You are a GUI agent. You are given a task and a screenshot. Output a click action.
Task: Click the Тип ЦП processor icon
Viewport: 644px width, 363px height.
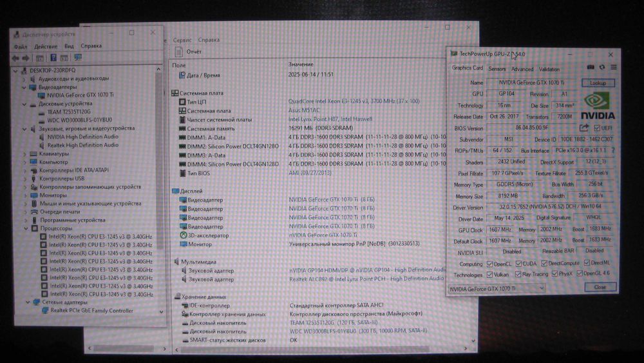pyautogui.click(x=182, y=101)
